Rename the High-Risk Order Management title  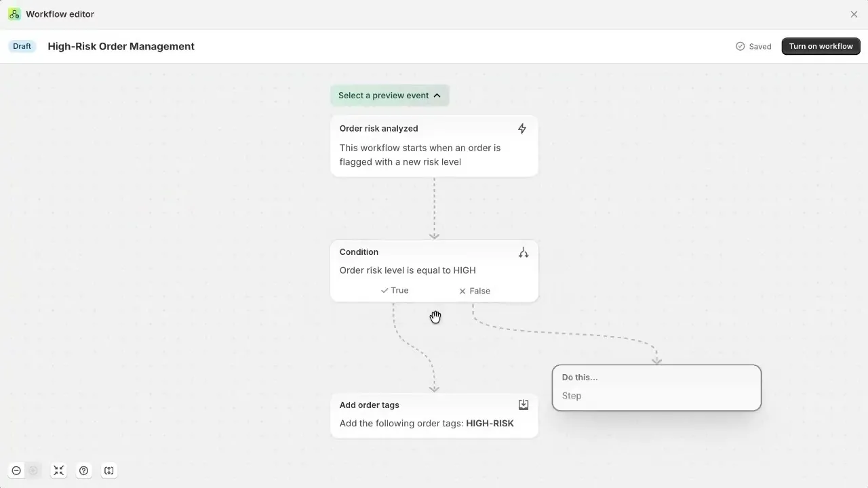pyautogui.click(x=121, y=46)
